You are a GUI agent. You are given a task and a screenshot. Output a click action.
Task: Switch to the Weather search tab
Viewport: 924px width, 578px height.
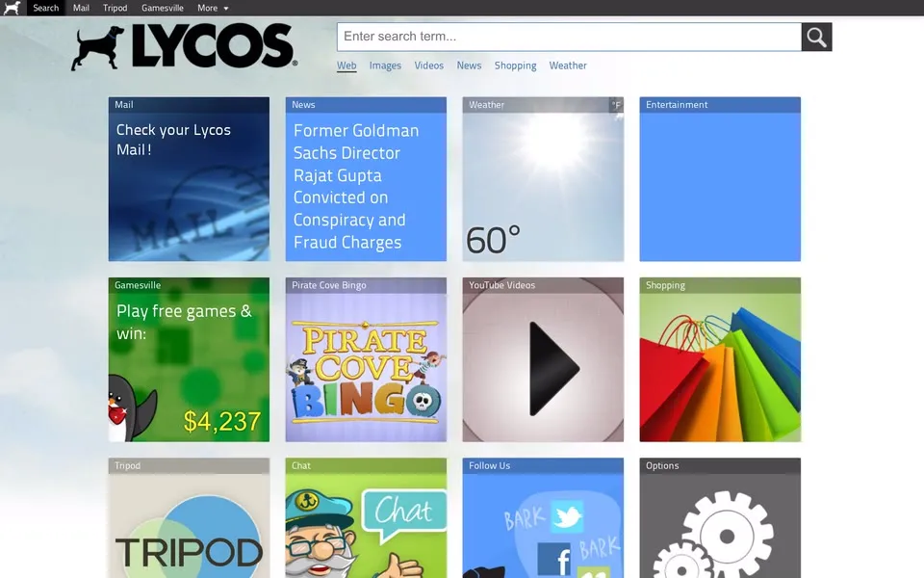pyautogui.click(x=568, y=66)
